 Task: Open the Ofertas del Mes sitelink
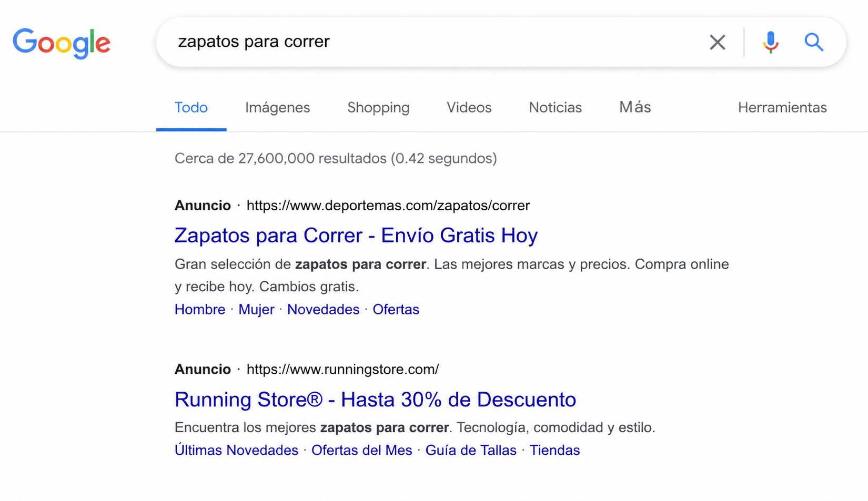pyautogui.click(x=361, y=450)
